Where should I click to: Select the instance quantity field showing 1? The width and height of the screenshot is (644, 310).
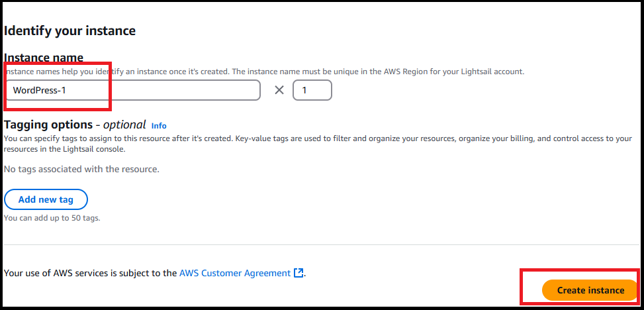[312, 91]
